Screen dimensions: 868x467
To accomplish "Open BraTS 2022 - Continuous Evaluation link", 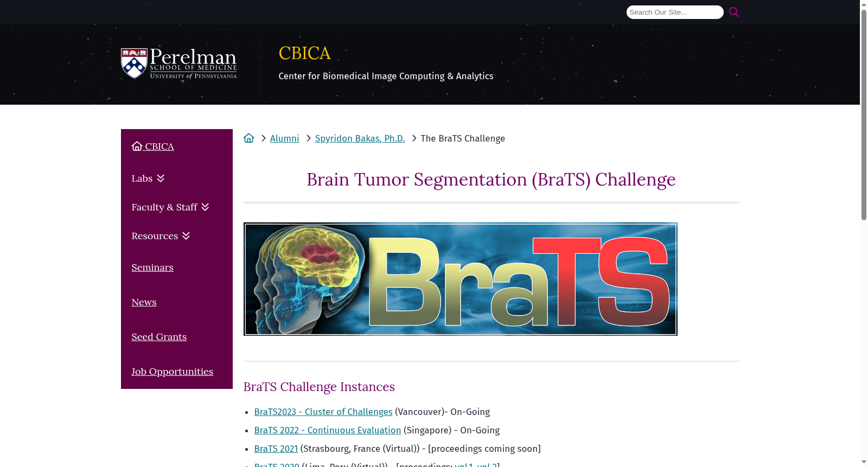I will (328, 430).
